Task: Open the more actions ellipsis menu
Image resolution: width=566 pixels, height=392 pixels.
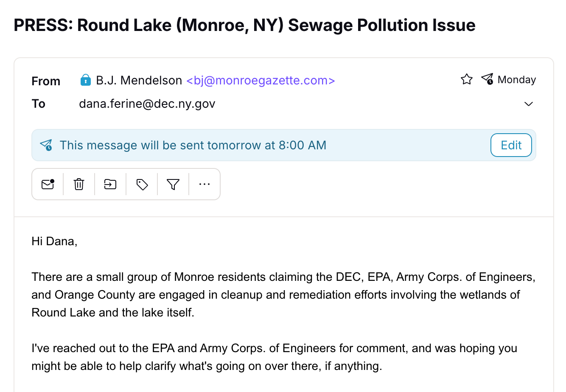Action: click(205, 184)
